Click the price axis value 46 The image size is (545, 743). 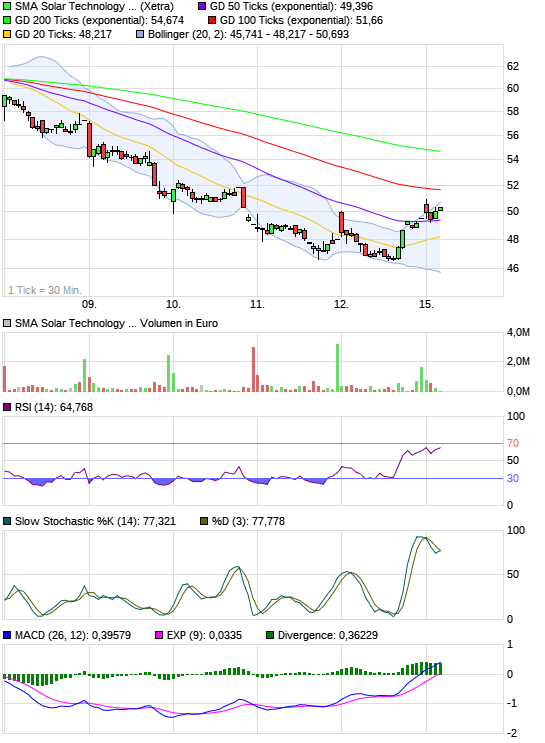point(513,269)
